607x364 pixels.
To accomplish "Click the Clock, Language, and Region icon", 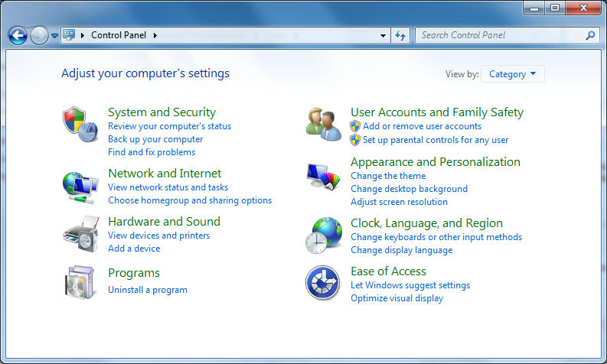I will [x=323, y=234].
